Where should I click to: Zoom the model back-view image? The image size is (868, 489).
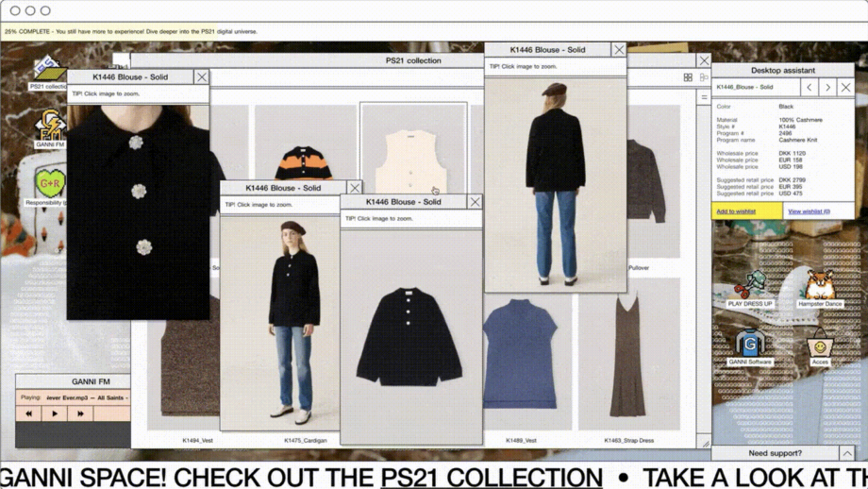click(555, 185)
